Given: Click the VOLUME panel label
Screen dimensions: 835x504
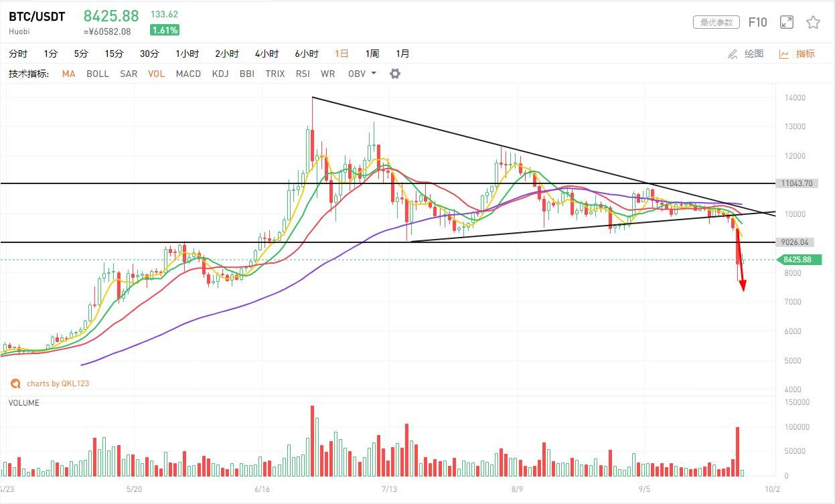Looking at the screenshot, I should (x=24, y=403).
